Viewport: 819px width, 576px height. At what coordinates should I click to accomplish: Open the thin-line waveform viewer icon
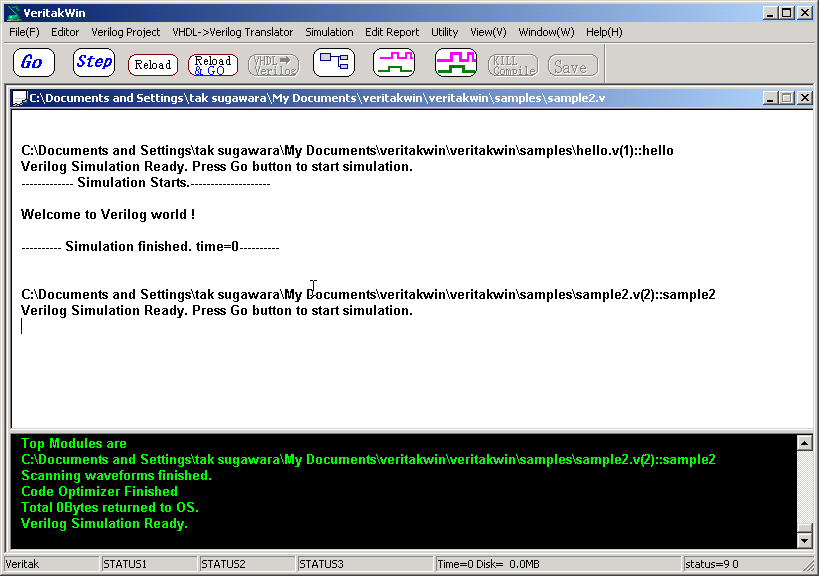coord(394,63)
